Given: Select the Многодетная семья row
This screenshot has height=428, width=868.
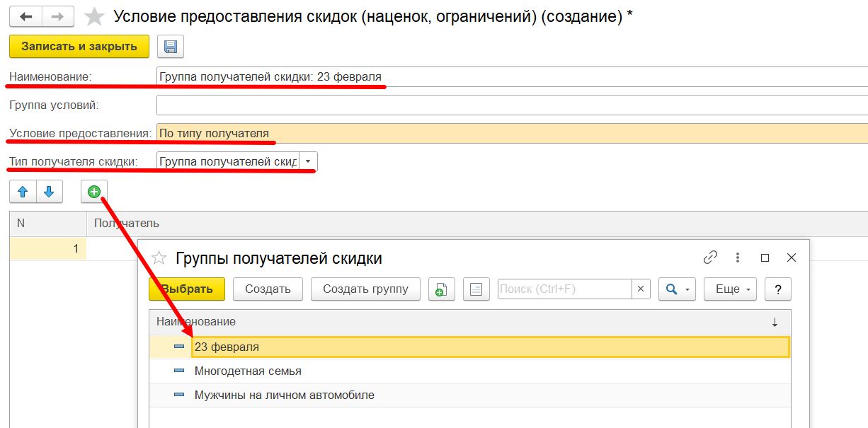Looking at the screenshot, I should click(248, 371).
